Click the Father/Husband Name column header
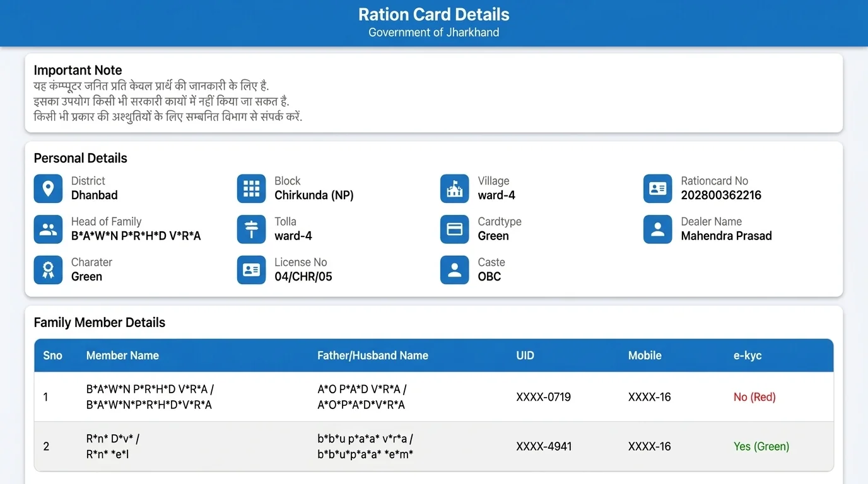The width and height of the screenshot is (868, 484). tap(373, 355)
